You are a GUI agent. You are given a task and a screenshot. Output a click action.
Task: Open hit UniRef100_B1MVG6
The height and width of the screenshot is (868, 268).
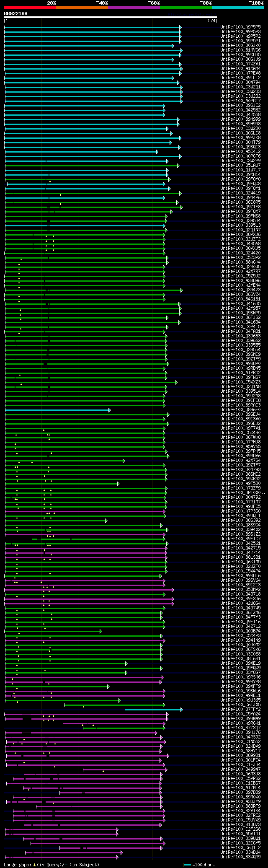[240, 50]
